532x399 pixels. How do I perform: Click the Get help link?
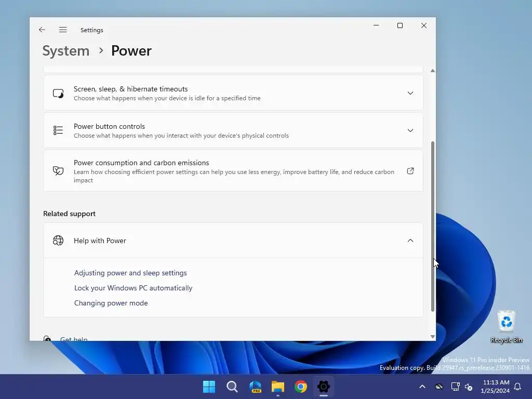point(74,339)
